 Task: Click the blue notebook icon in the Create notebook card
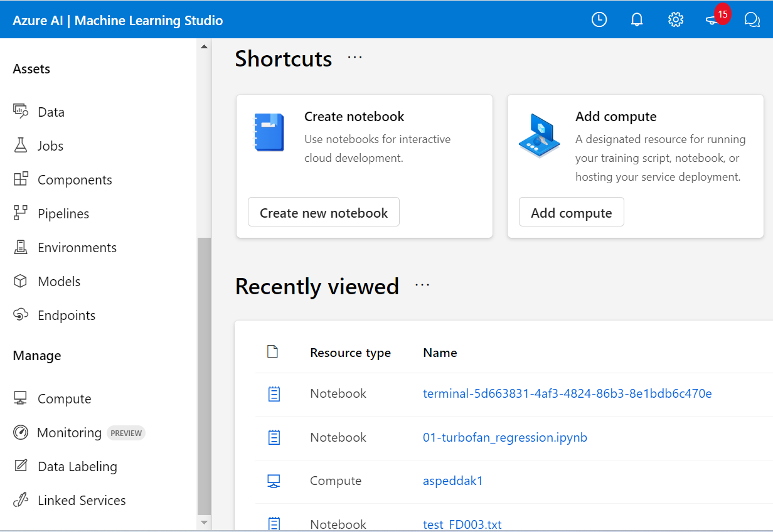coord(269,132)
